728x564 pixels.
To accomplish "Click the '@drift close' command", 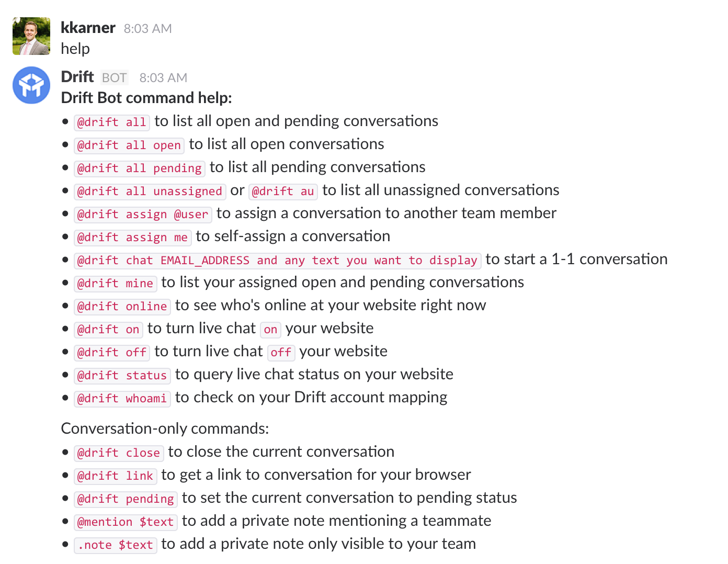I will (119, 453).
